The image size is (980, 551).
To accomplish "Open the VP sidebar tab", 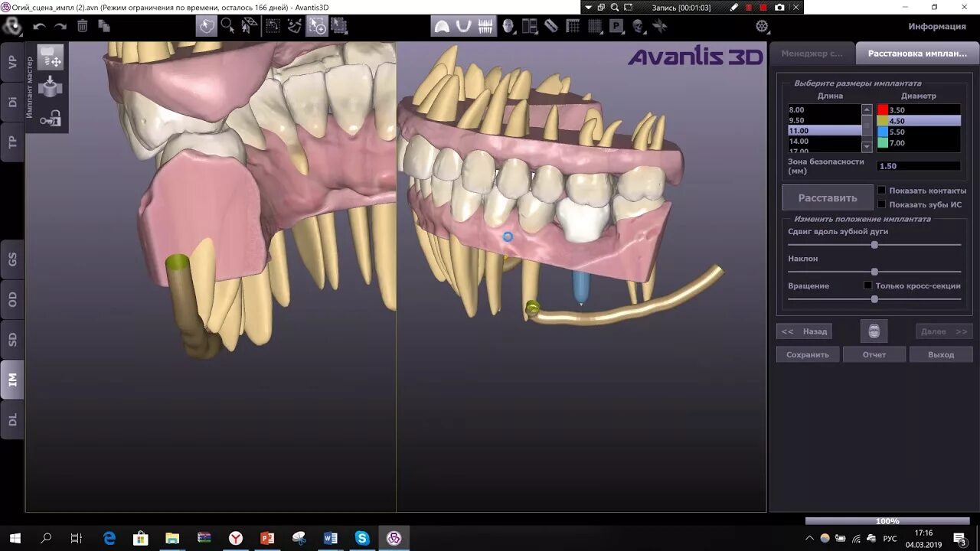I will (12, 62).
